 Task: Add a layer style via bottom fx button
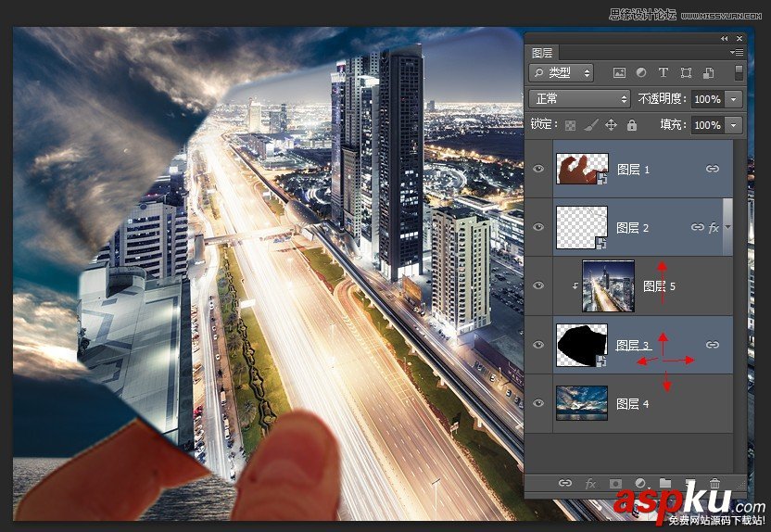click(x=590, y=484)
